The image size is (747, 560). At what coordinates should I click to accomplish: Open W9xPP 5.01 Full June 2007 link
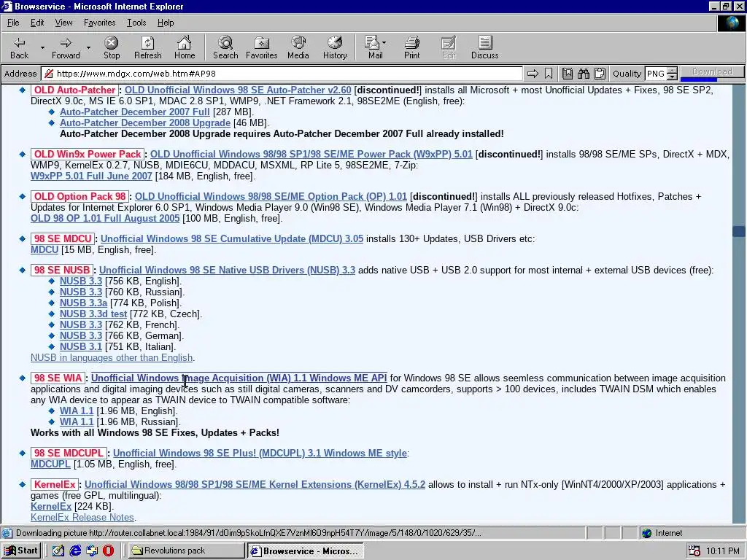pos(91,176)
